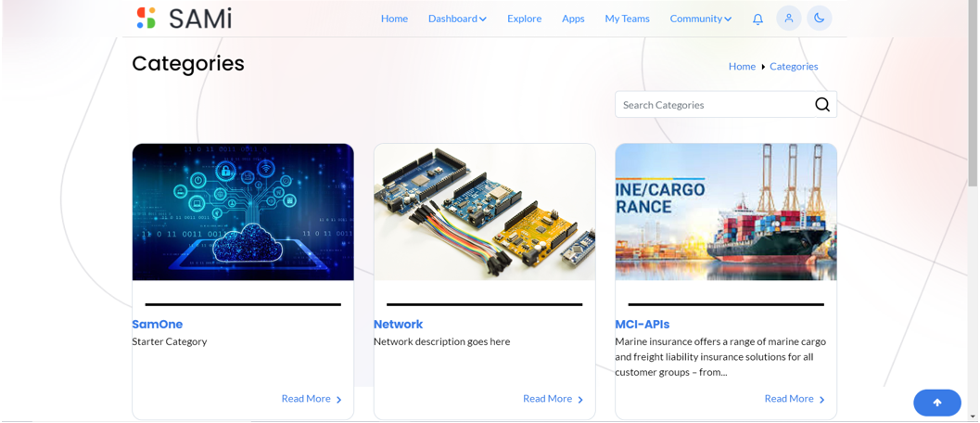Viewport: 980px width, 423px height.
Task: Open the MCI-APIs category title
Action: pos(643,324)
